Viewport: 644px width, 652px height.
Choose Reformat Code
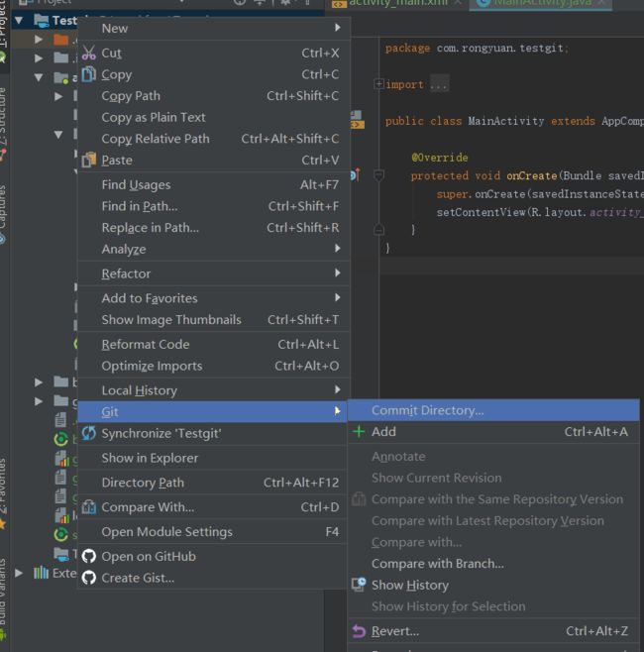213,344
